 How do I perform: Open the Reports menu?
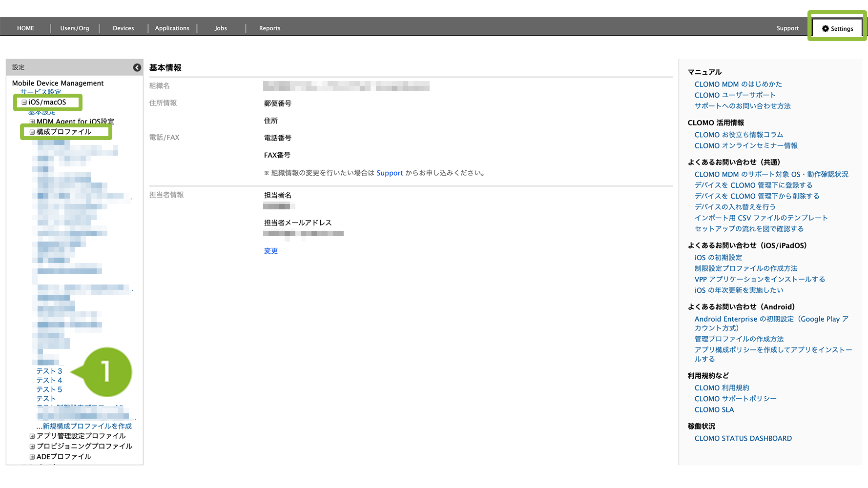[270, 28]
